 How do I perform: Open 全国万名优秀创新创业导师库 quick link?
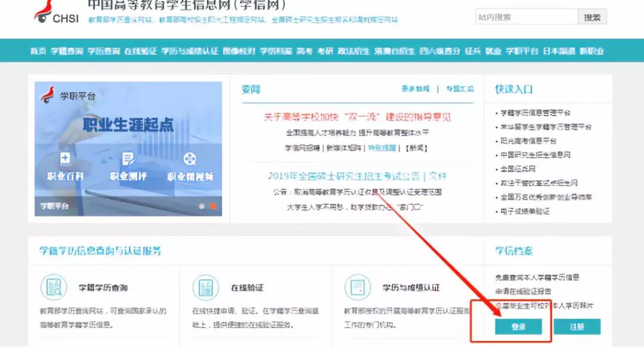click(546, 197)
